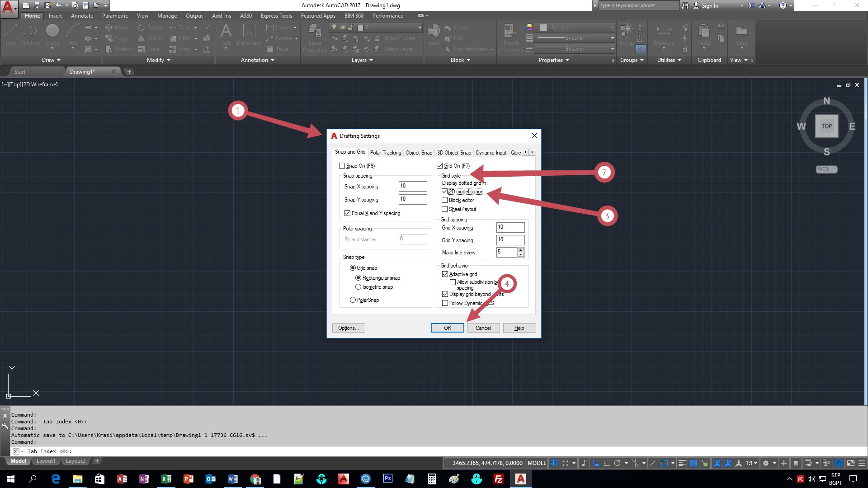868x488 pixels.
Task: Click Sign In link
Action: coord(710,5)
